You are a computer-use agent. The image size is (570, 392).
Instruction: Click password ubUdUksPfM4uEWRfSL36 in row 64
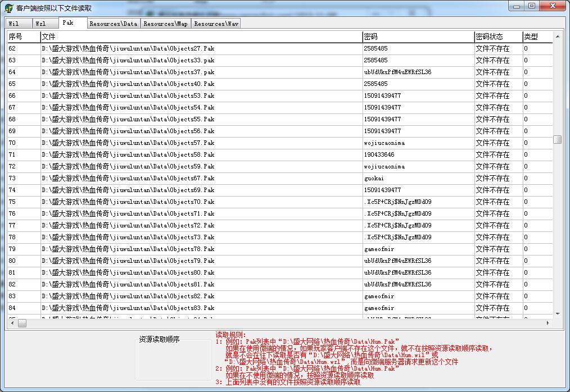click(397, 72)
